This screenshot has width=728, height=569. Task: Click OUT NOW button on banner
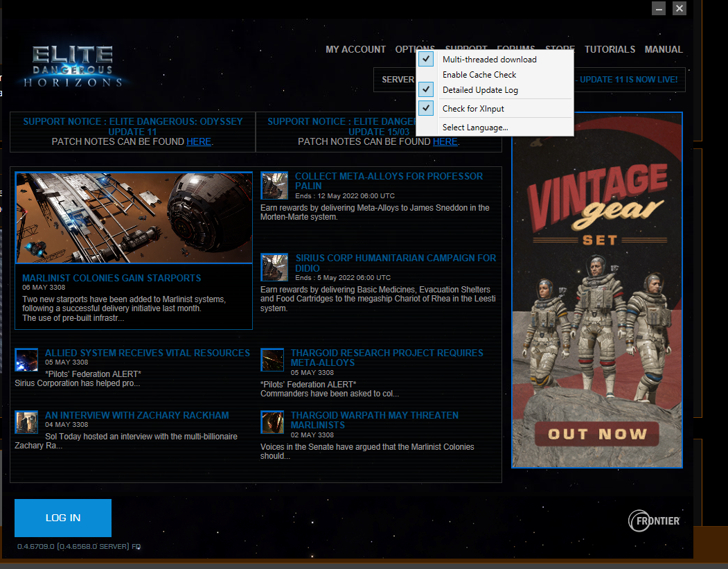click(x=597, y=435)
